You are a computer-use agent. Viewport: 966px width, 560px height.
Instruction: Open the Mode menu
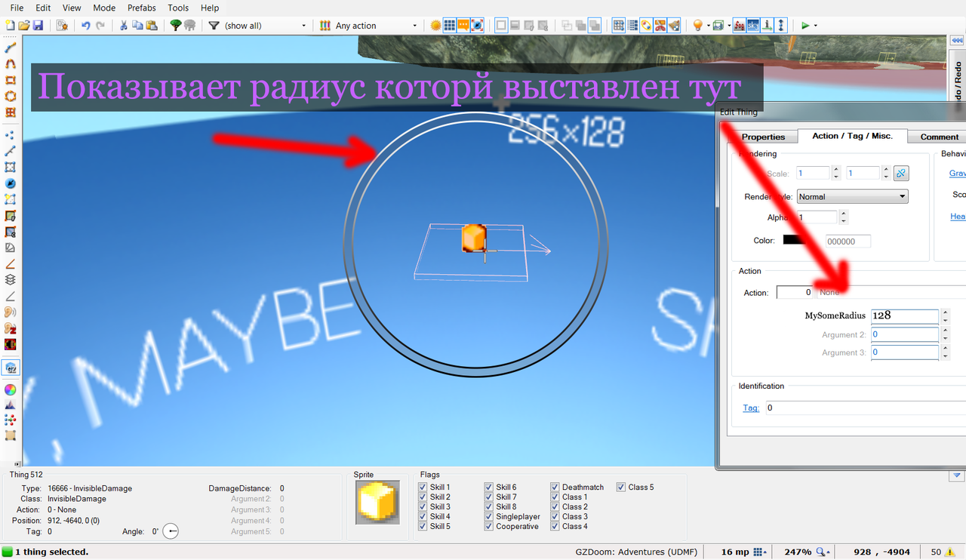click(x=104, y=8)
